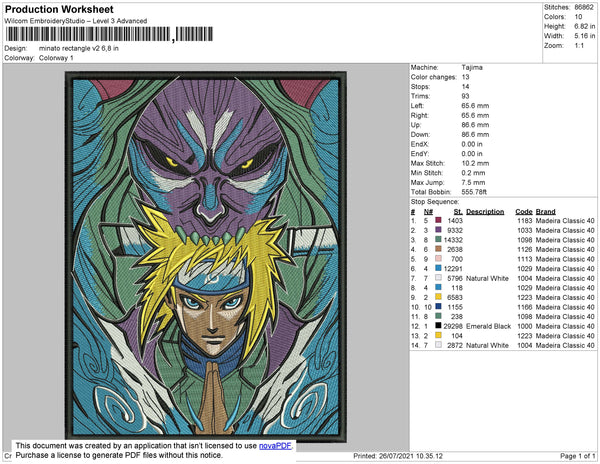Screen dimensions: 600x464
Task: Click the Trims value '93'
Action: (x=465, y=96)
